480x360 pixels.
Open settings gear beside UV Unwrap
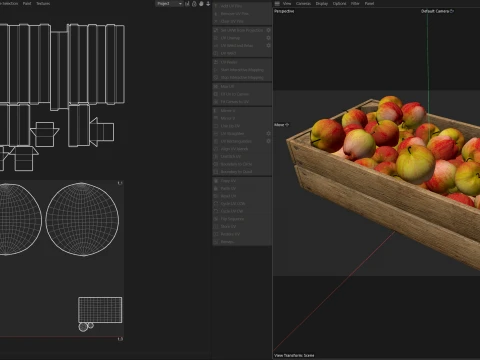[268, 38]
